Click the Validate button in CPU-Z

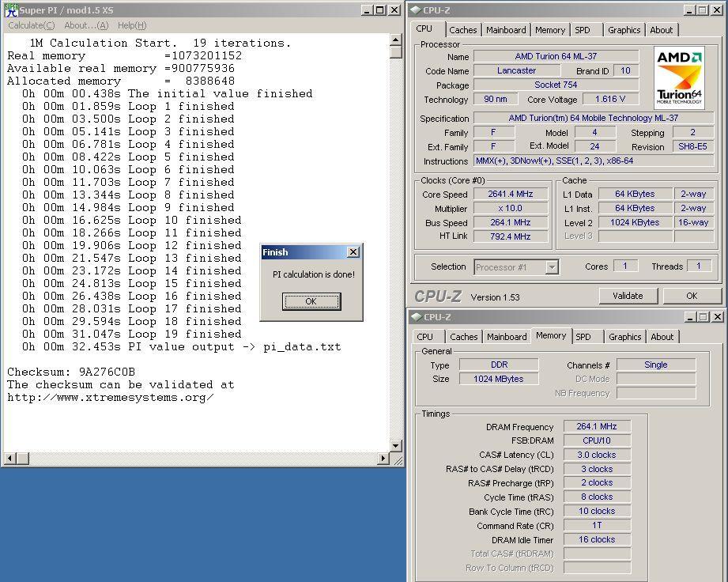point(628,296)
